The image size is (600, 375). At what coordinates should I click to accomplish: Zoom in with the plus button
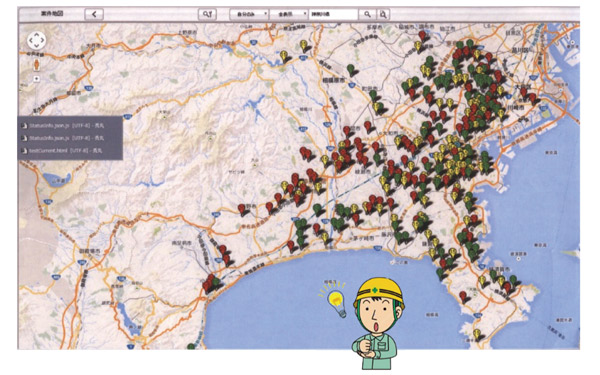[36, 79]
